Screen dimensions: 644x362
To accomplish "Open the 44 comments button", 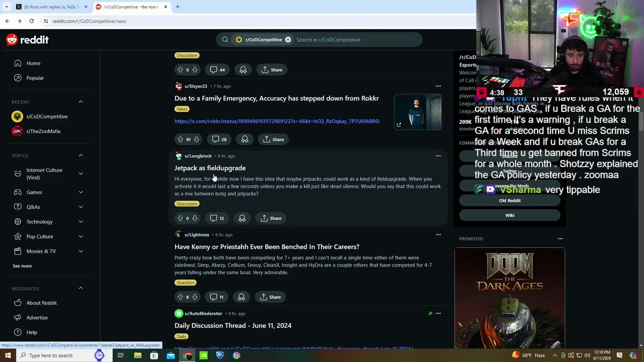I will 217,70.
